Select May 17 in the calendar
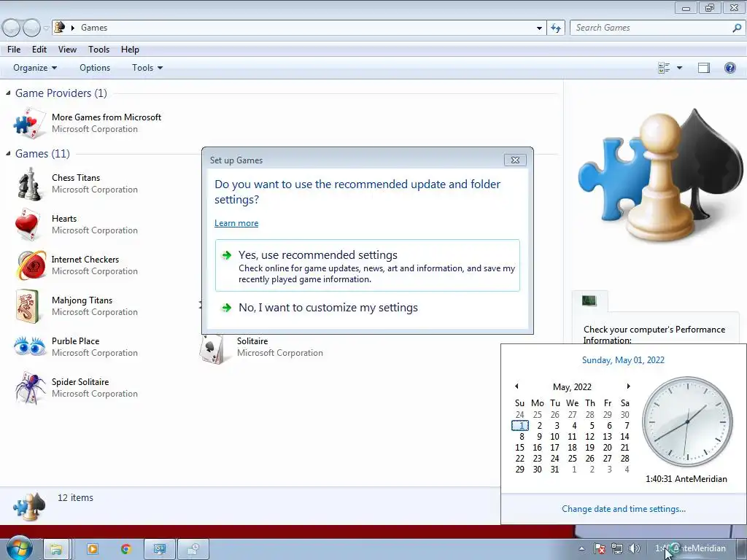Viewport: 747px width, 560px height. point(554,448)
